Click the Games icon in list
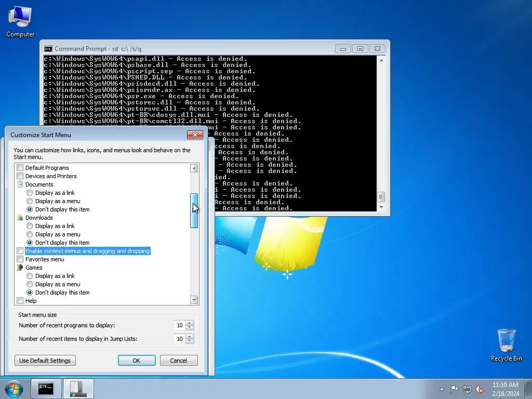This screenshot has width=532, height=399. pyautogui.click(x=20, y=268)
